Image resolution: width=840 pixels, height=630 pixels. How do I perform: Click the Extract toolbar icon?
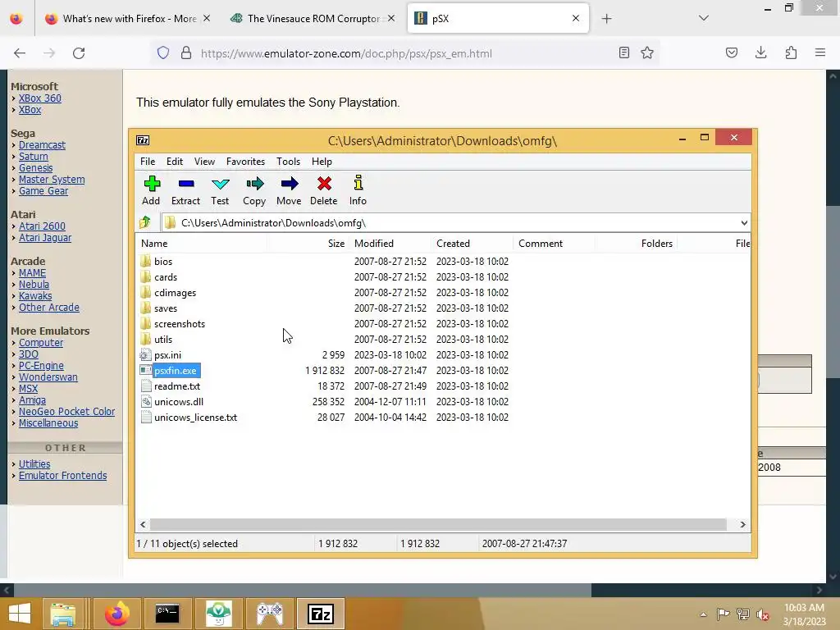tap(186, 190)
